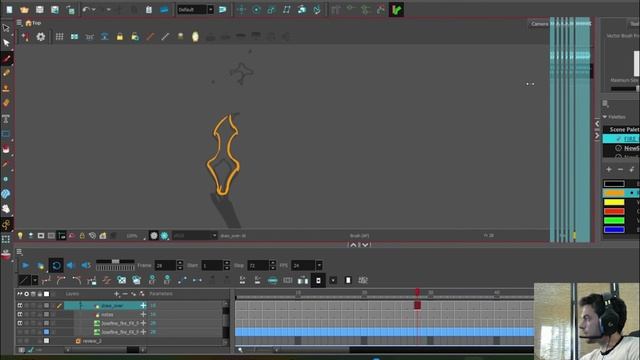Toggle visibility of the top highlighted timeline layer
Screen dimensions: 640x360
tap(20, 305)
